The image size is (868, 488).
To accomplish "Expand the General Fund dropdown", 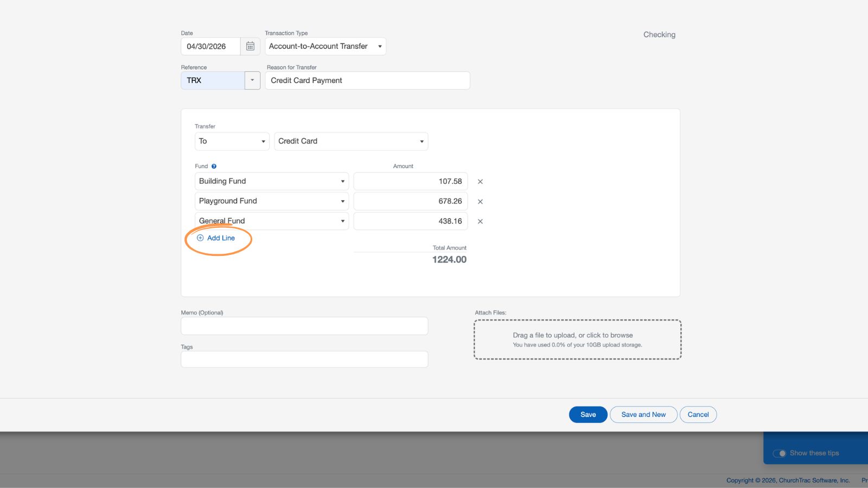I will pyautogui.click(x=271, y=221).
